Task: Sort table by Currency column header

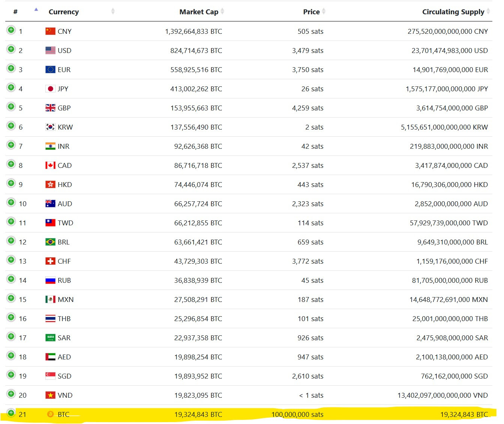Action: click(64, 12)
